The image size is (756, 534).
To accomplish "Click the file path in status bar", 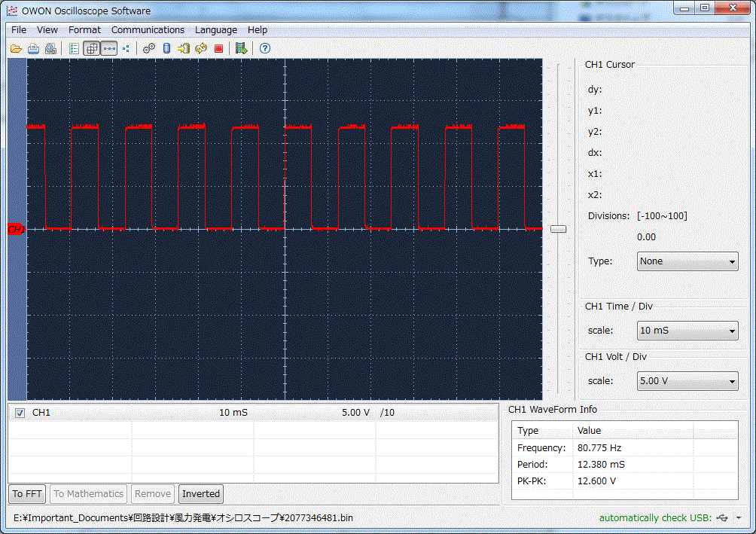I will 183,518.
